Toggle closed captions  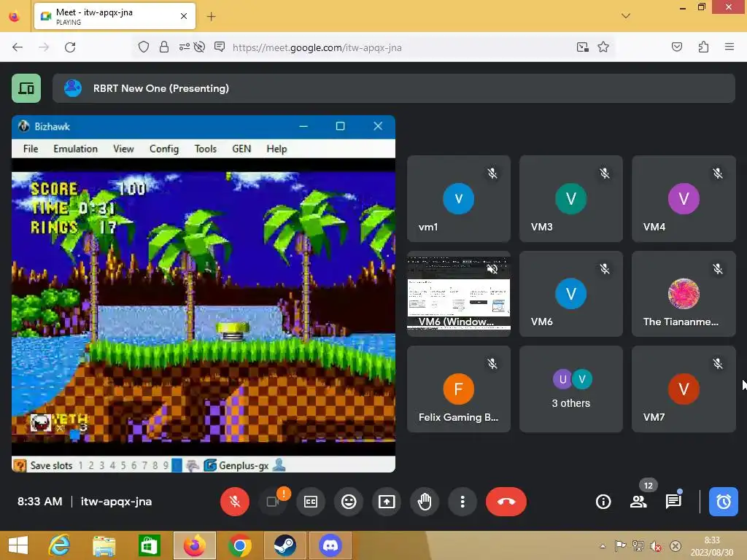[x=311, y=502]
